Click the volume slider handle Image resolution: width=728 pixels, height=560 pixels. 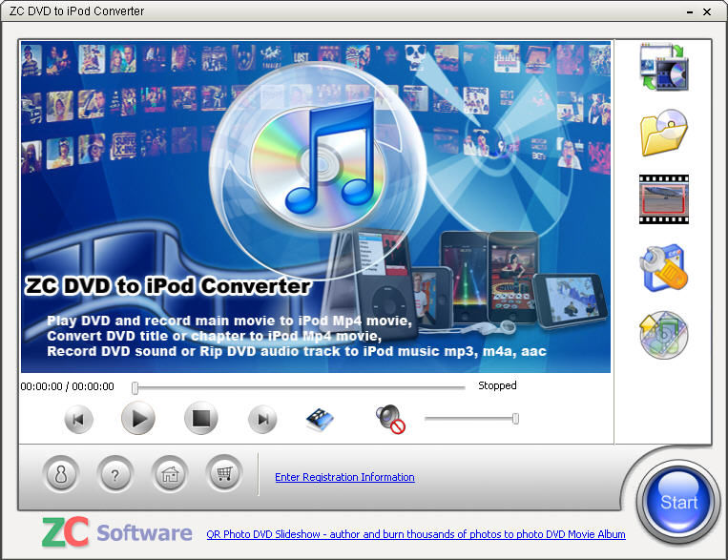click(x=515, y=419)
